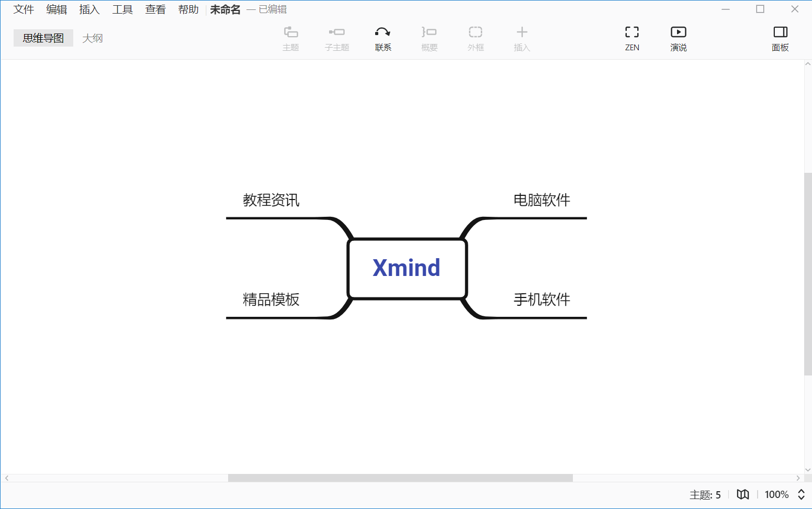Select the 手机软件 branch topic

tap(542, 300)
